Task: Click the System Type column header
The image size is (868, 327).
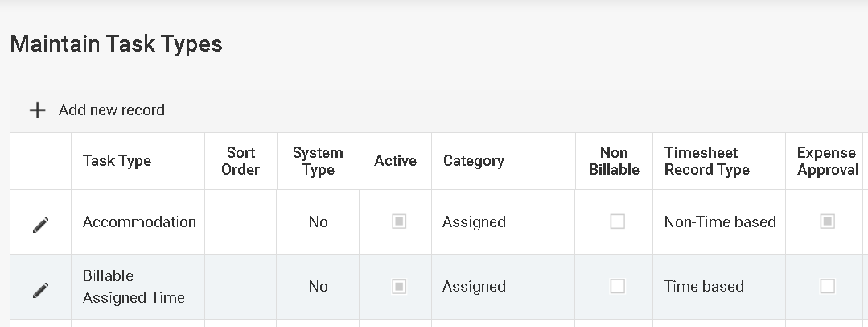Action: tap(318, 161)
